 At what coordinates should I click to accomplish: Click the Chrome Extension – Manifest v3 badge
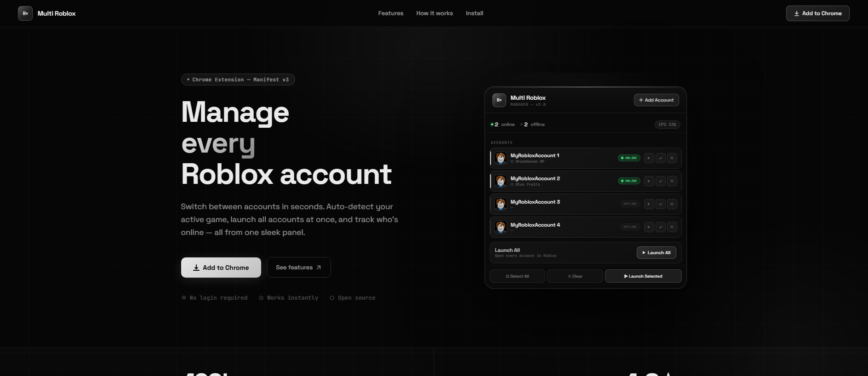(238, 80)
